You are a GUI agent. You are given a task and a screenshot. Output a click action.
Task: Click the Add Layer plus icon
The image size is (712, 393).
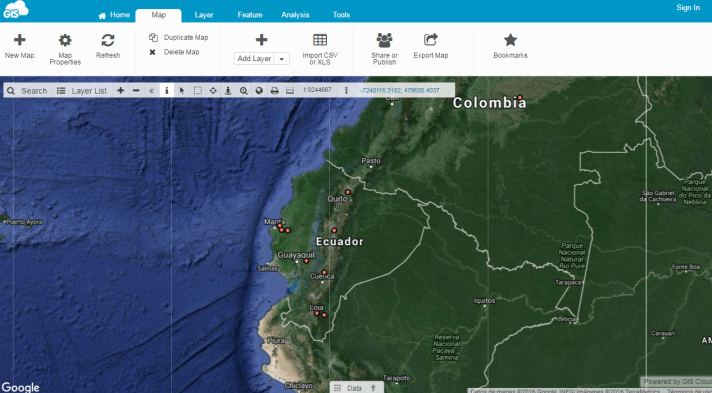click(x=262, y=40)
